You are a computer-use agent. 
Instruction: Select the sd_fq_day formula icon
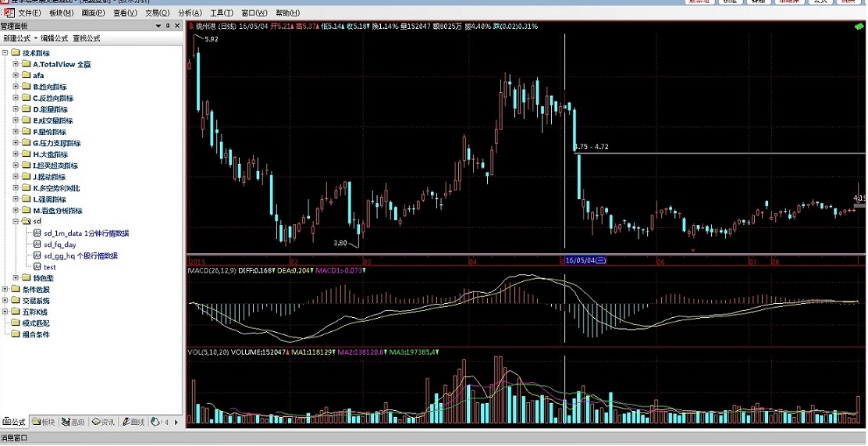click(37, 244)
